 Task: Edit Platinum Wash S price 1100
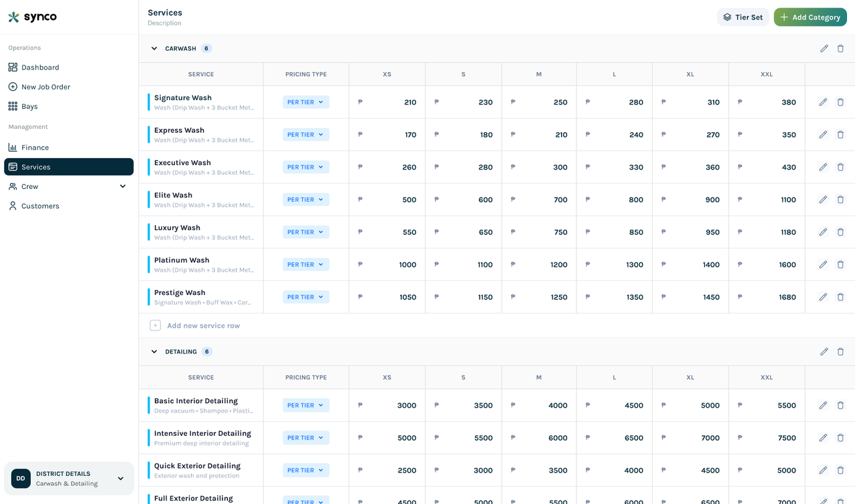pyautogui.click(x=464, y=264)
